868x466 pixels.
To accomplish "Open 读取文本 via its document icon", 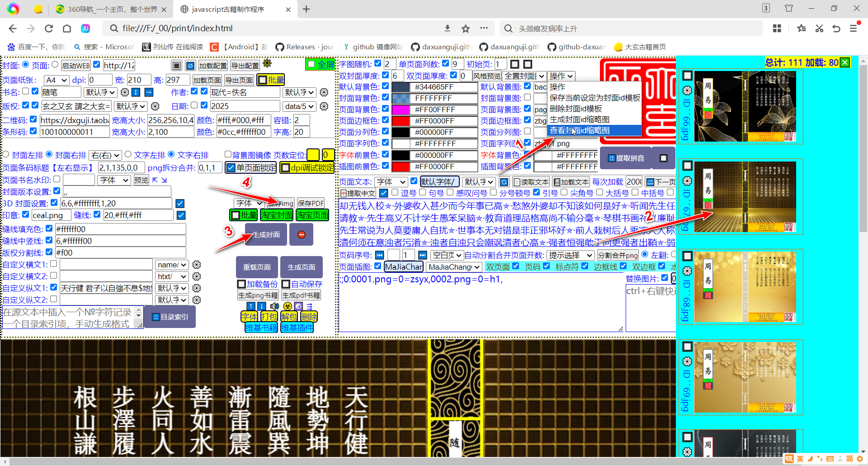I will pos(518,181).
